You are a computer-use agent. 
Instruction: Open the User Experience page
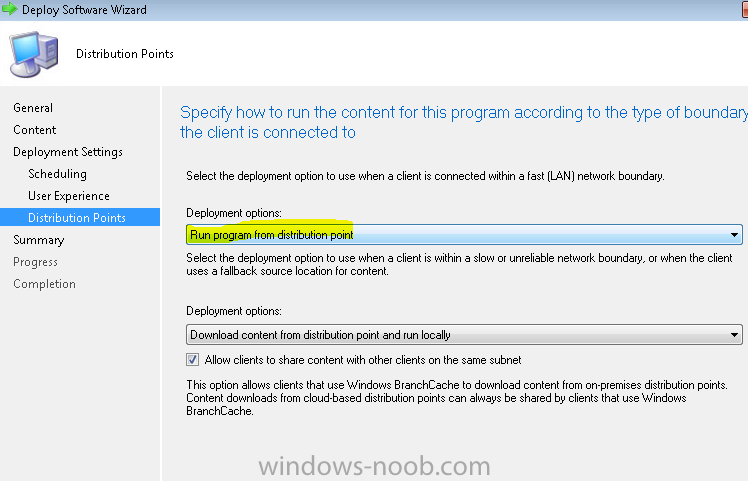(69, 196)
